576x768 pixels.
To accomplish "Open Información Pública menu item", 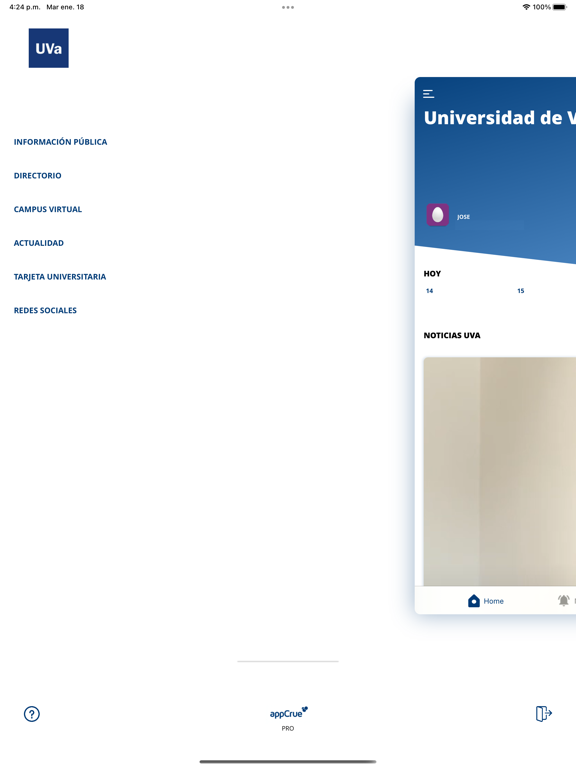I will [x=60, y=142].
